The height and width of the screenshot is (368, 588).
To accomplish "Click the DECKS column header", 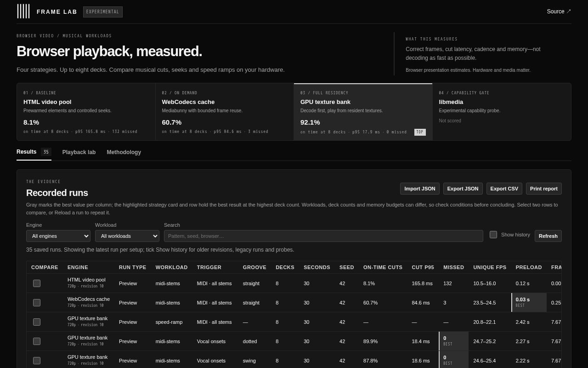I will pos(285,267).
